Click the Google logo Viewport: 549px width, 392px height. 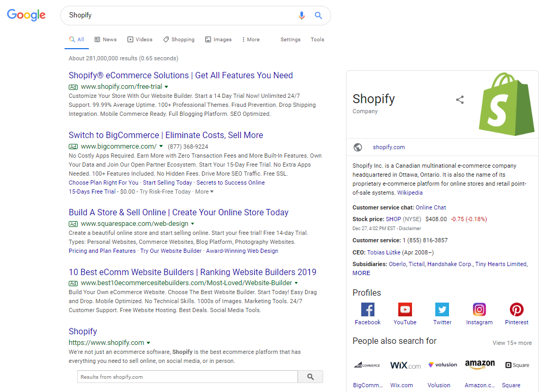tap(26, 15)
